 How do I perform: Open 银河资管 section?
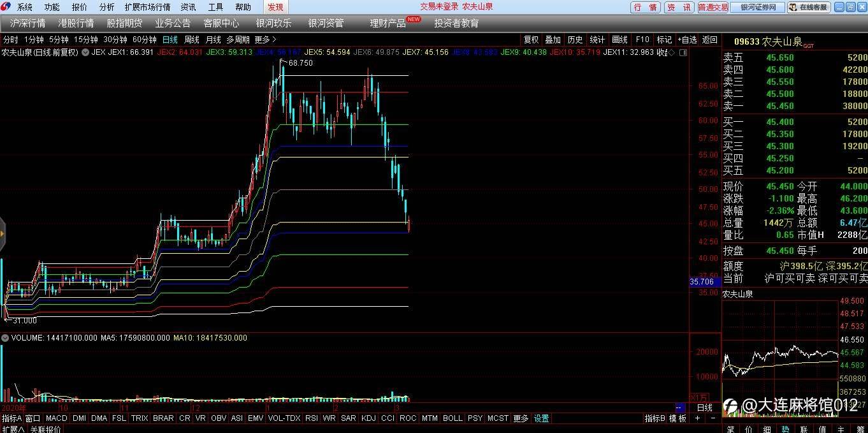pyautogui.click(x=326, y=23)
